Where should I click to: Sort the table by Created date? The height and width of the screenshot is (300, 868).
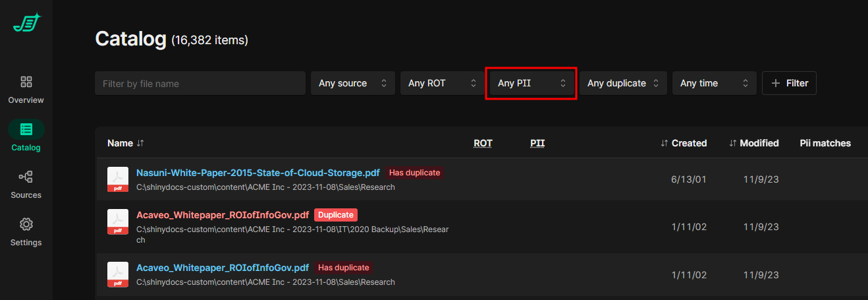coord(684,143)
